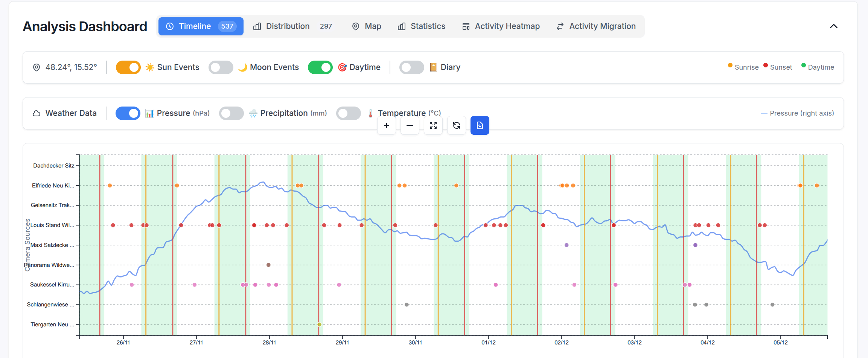
Task: Click the thermometer icon beside Temperature
Action: pos(370,113)
